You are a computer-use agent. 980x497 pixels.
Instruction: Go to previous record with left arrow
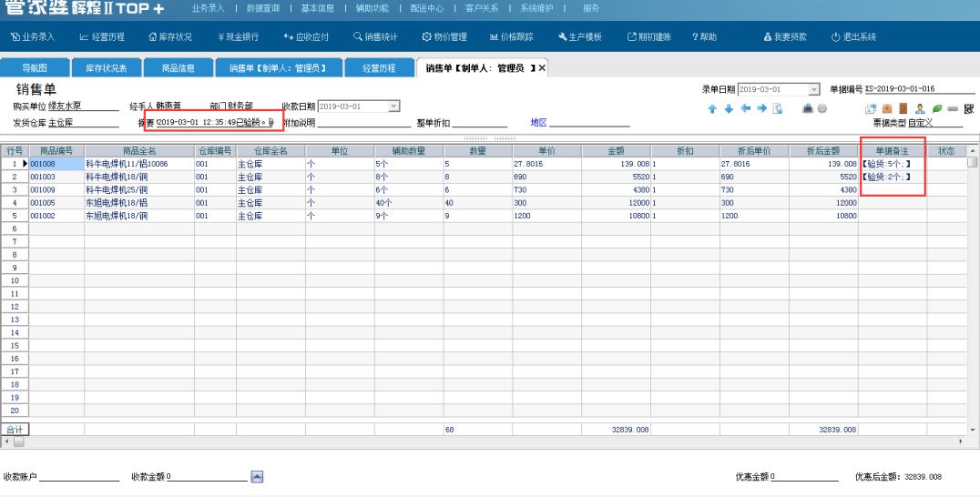(745, 108)
